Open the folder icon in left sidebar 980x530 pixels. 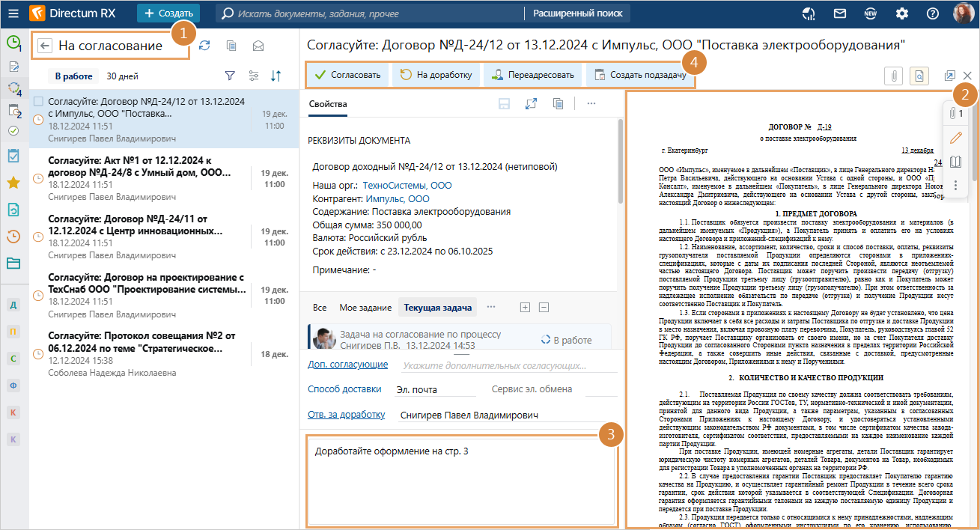(13, 264)
